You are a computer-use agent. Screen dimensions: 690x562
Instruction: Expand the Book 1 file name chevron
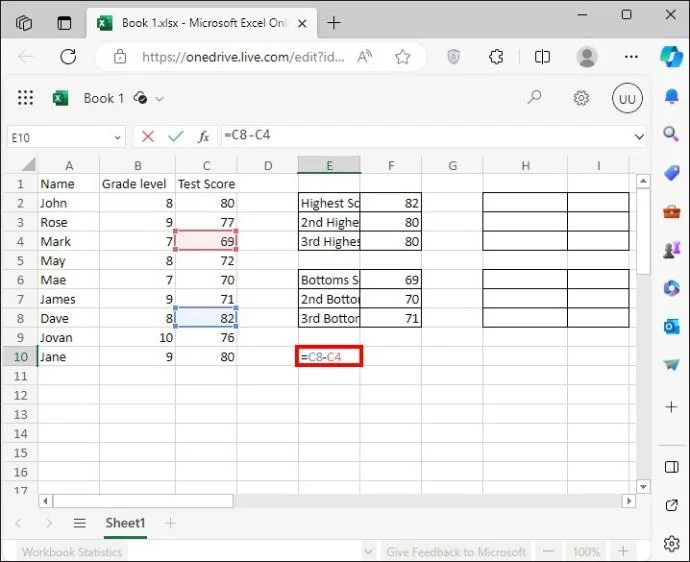click(159, 99)
